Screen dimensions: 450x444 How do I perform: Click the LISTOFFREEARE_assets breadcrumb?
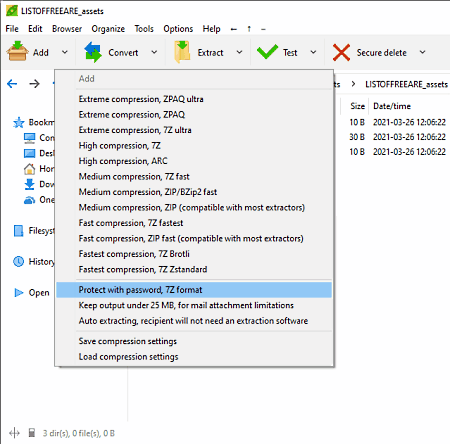[x=406, y=84]
